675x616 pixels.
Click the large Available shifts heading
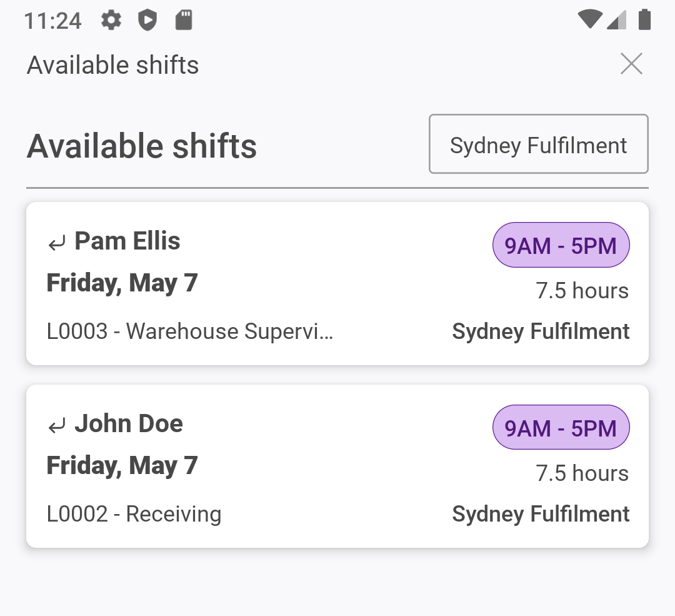tap(142, 146)
